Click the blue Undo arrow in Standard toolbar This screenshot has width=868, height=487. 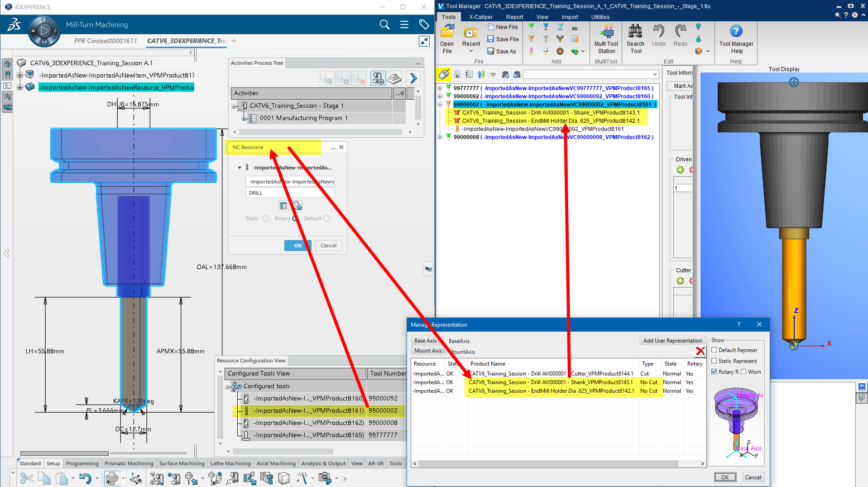click(85, 478)
